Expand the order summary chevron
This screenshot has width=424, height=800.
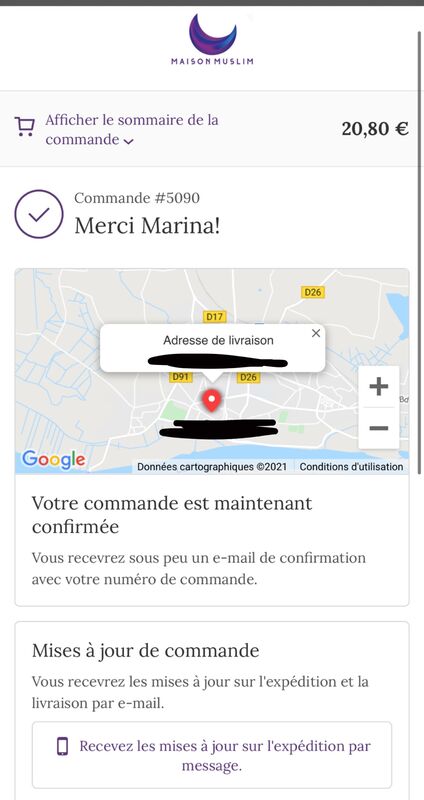129,141
